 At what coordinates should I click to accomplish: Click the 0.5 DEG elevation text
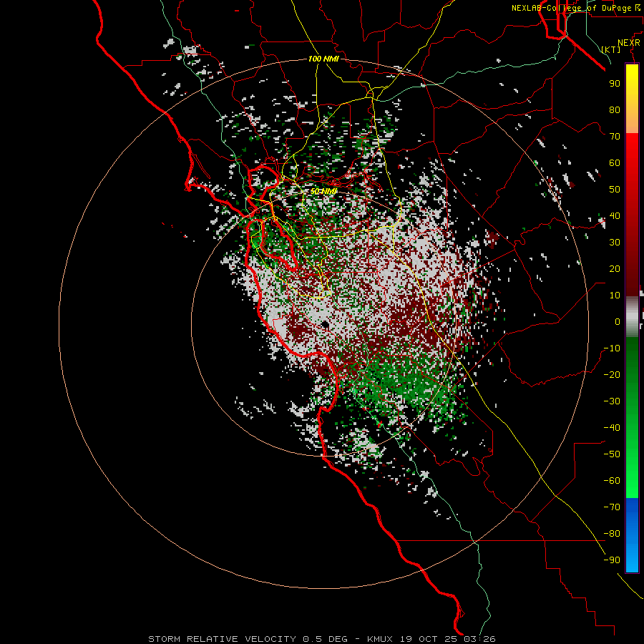coord(325,639)
